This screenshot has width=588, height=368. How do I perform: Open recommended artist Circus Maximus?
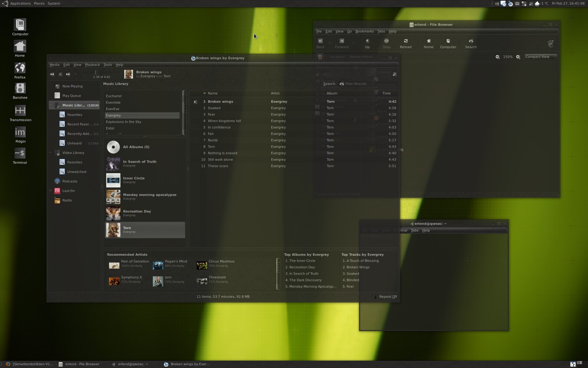click(x=215, y=264)
